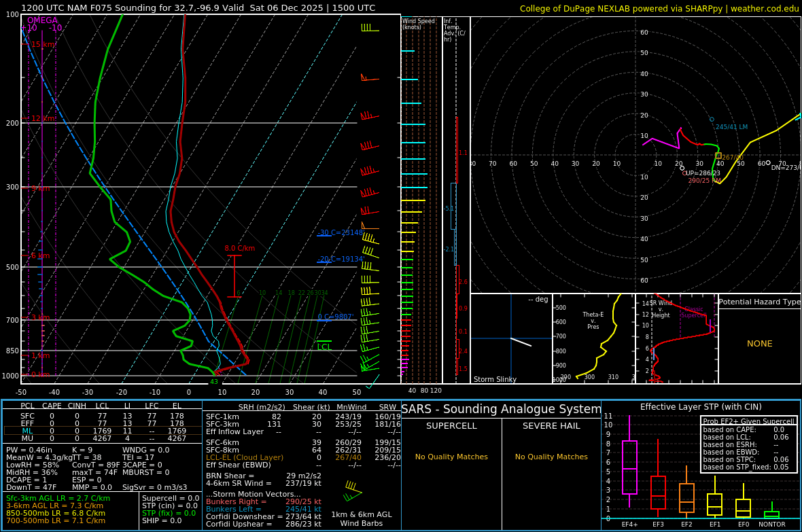Click the green surface dewpoint value '43'
The height and width of the screenshot is (532, 802).
tap(214, 382)
